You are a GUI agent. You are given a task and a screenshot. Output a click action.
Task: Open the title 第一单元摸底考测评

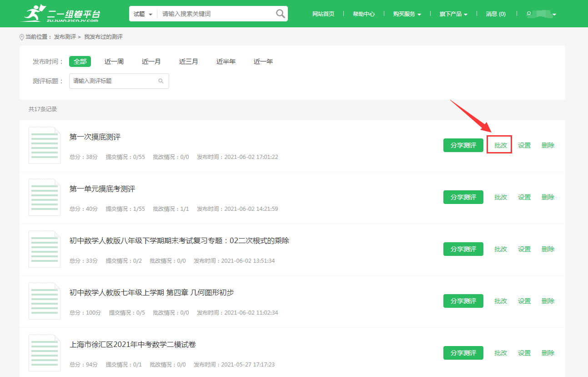102,189
